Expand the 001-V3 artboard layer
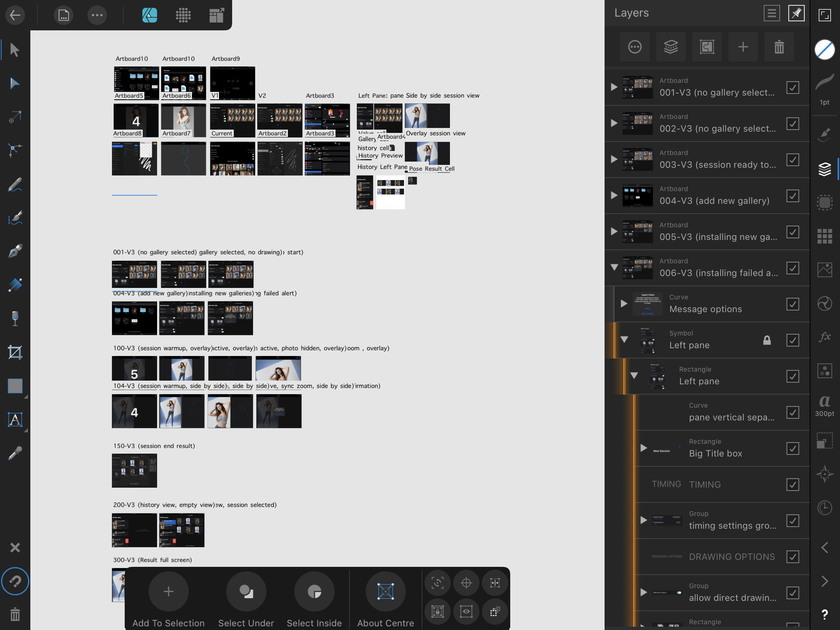The width and height of the screenshot is (840, 630). (614, 87)
